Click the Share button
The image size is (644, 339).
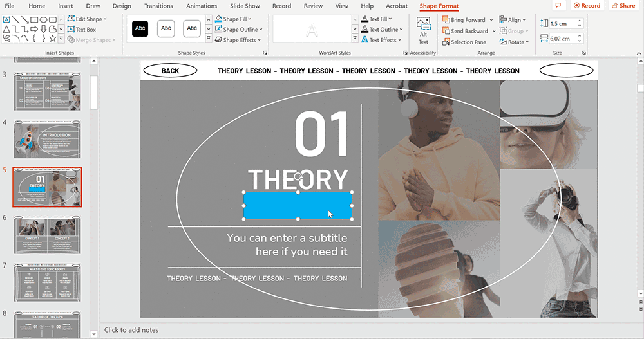pyautogui.click(x=623, y=6)
